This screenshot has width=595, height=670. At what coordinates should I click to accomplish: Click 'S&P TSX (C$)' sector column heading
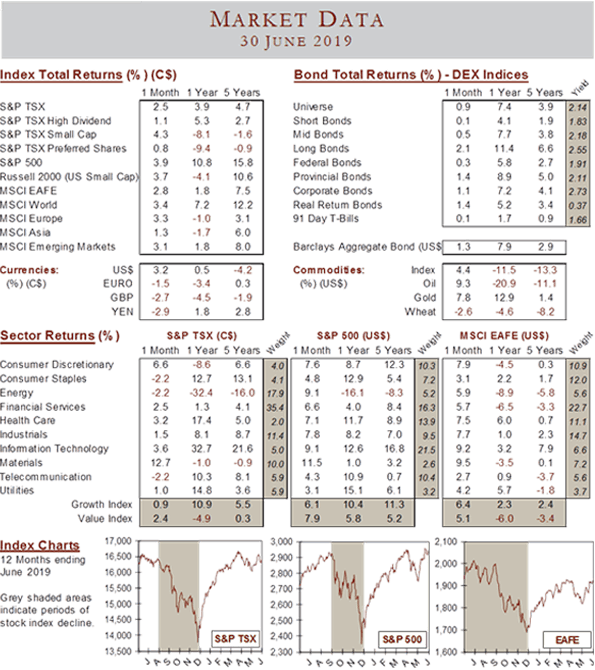point(201,336)
